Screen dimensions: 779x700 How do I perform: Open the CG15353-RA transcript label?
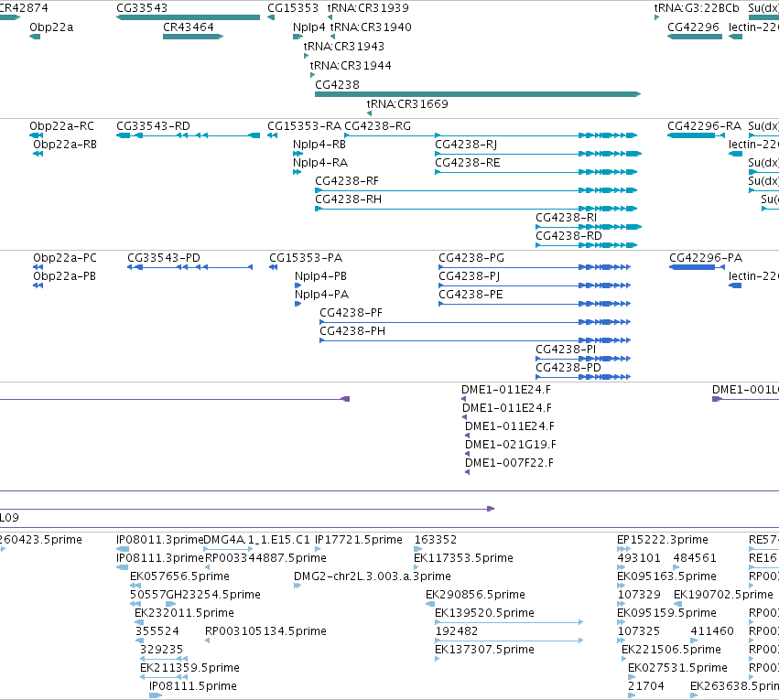pos(304,126)
